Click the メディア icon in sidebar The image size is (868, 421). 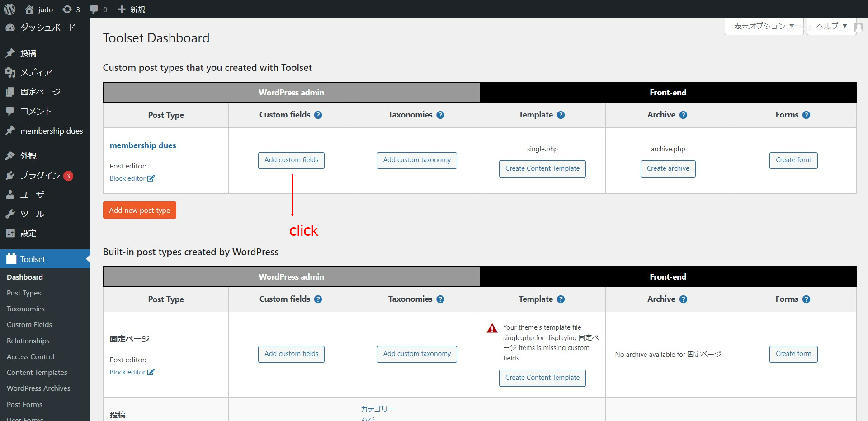coord(10,72)
